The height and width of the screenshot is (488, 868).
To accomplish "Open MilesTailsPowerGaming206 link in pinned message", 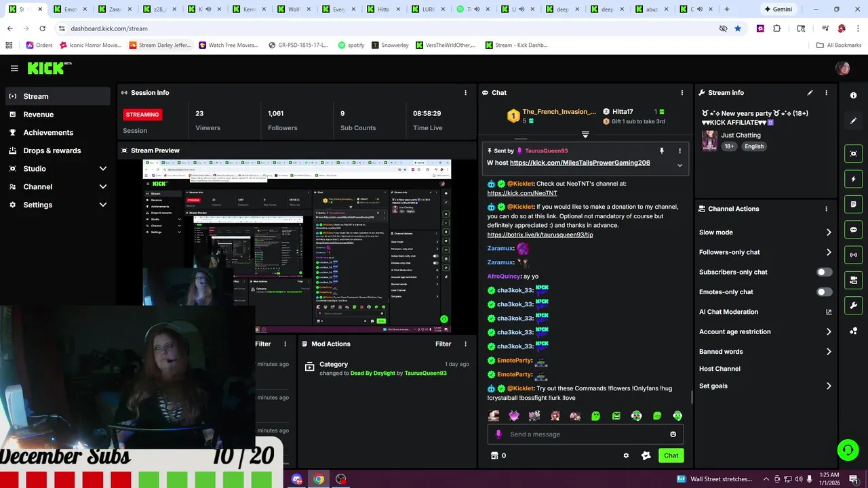I will coord(580,163).
